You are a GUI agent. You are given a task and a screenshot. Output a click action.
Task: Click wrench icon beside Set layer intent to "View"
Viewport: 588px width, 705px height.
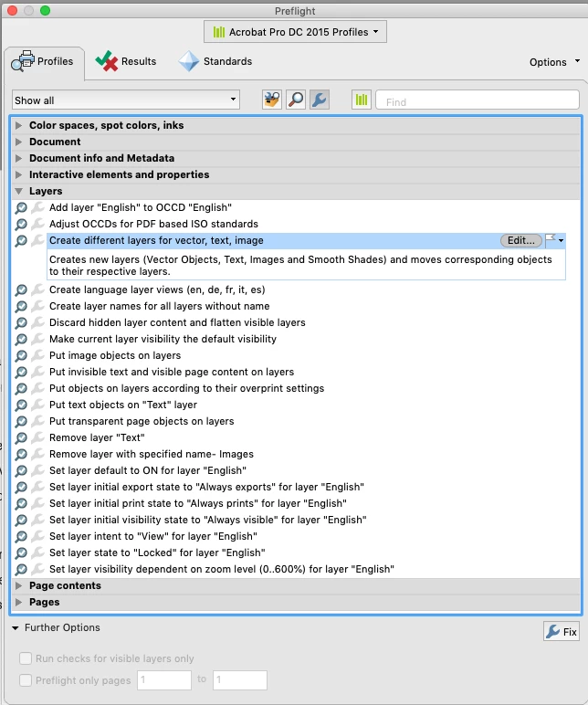(x=38, y=536)
